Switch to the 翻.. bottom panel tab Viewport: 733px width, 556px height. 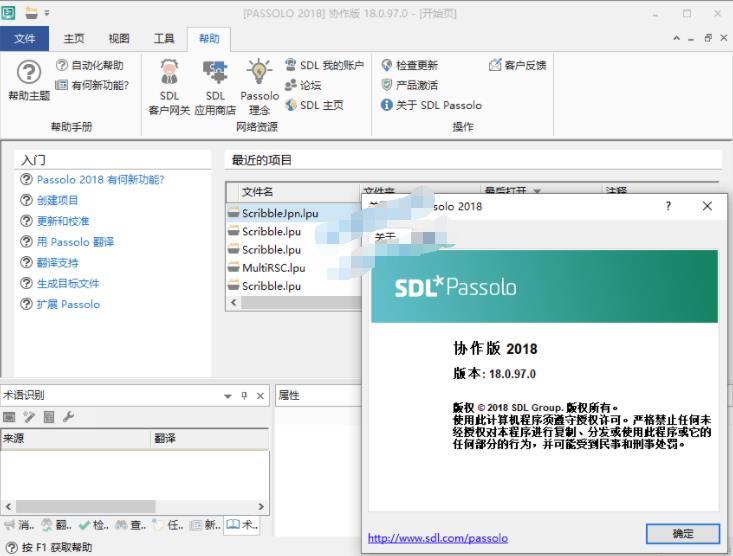pos(57,525)
